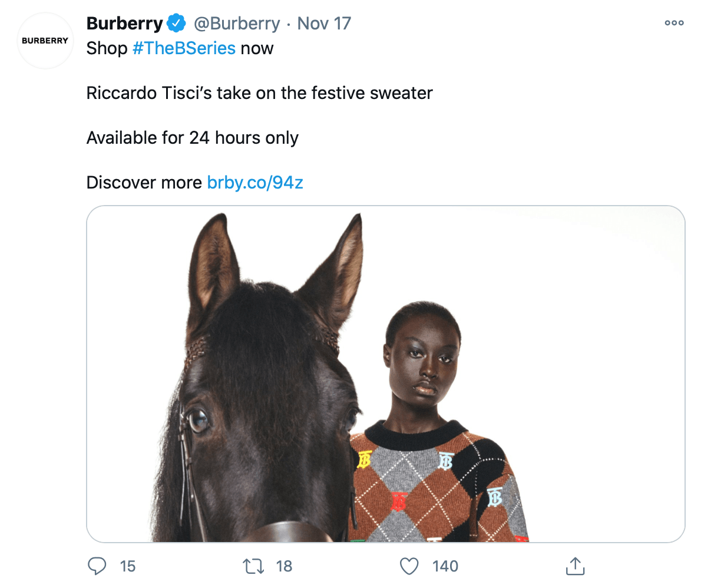Click the blue verified badge
The image size is (701, 588).
(x=176, y=24)
